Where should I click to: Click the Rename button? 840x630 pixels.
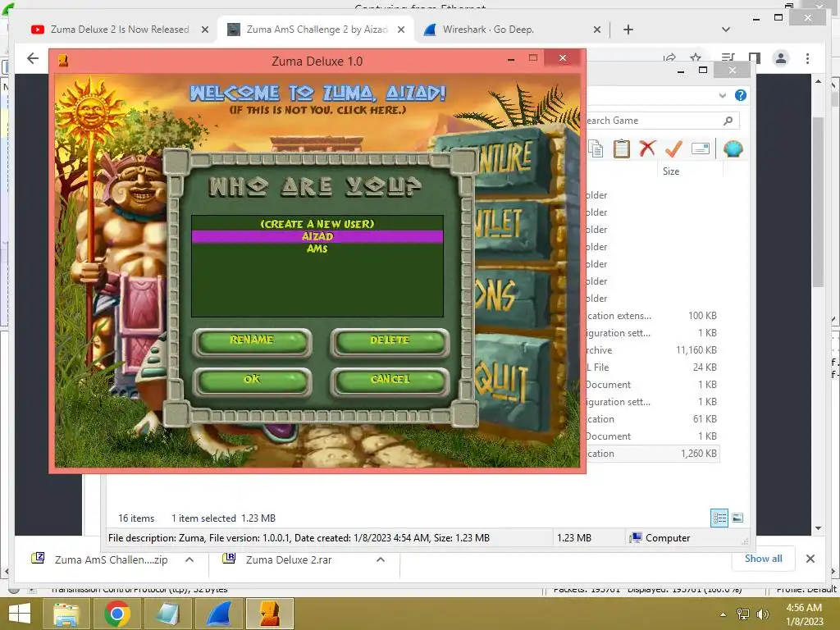(x=252, y=341)
